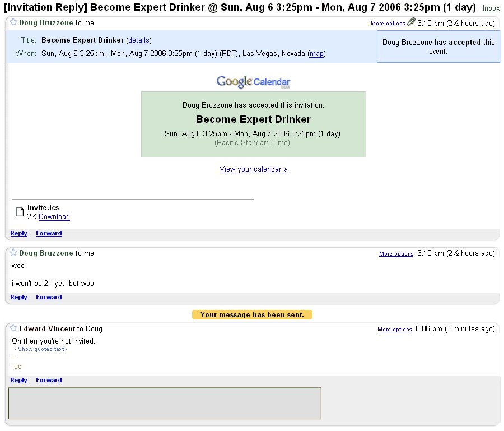This screenshot has width=504, height=431.
Task: Open More options on first message
Action: pos(388,24)
